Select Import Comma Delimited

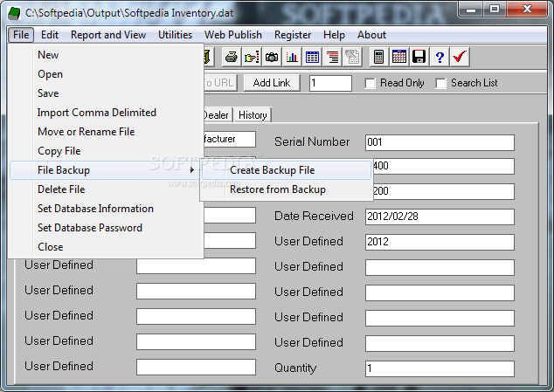106,113
